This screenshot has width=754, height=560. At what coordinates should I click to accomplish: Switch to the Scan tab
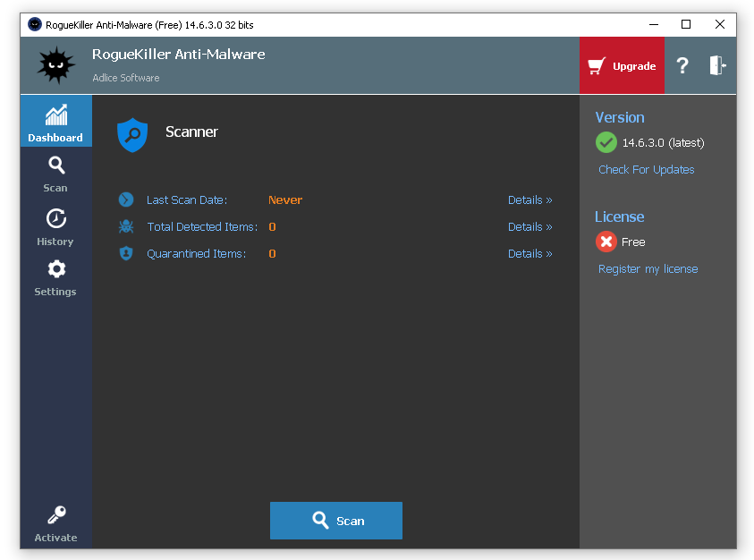(x=55, y=172)
